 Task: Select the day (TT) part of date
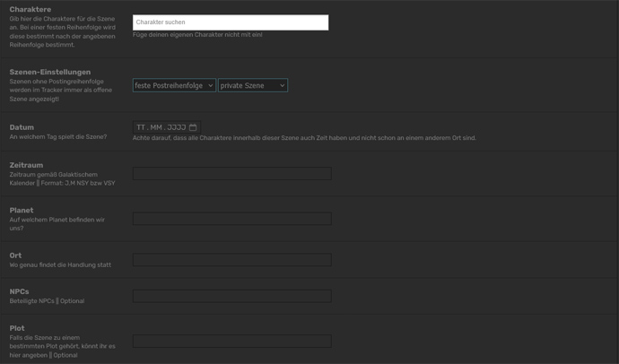click(x=141, y=127)
